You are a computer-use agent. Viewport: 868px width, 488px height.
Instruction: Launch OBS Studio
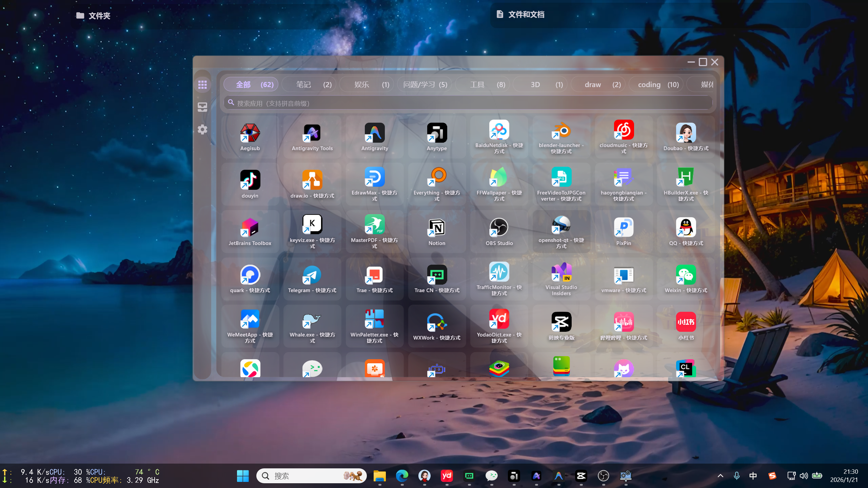(x=498, y=230)
